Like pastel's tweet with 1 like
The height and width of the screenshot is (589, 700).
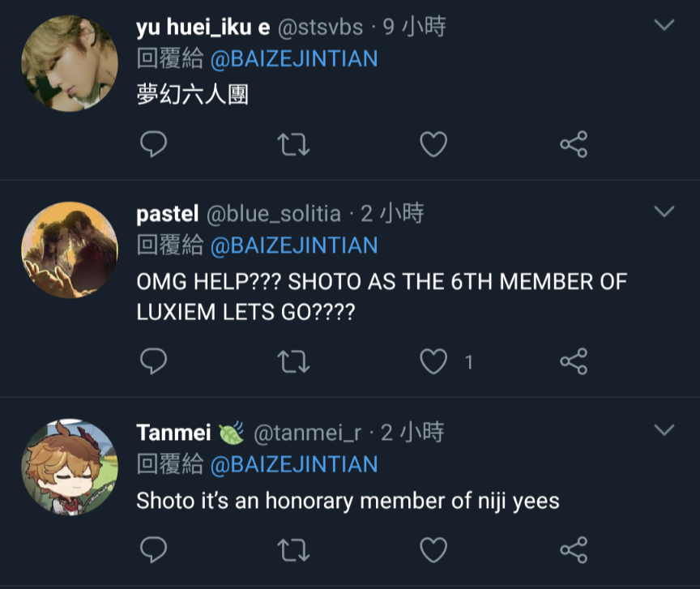point(433,361)
